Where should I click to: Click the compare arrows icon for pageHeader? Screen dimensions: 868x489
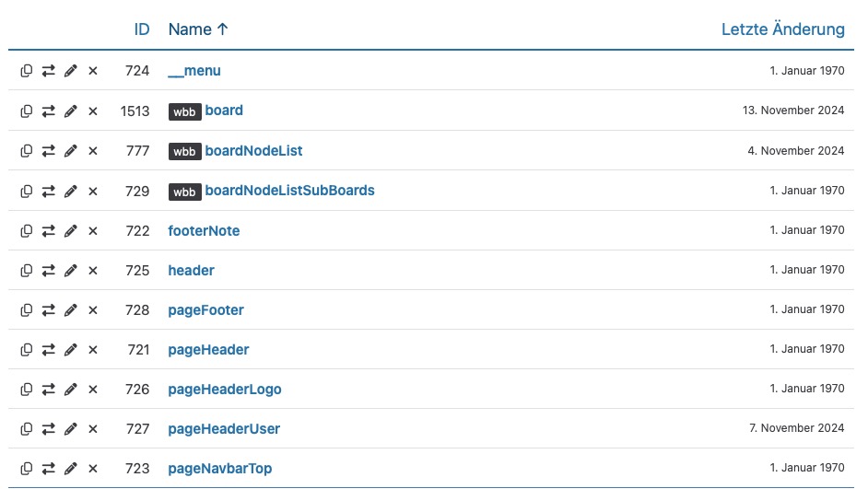49,350
